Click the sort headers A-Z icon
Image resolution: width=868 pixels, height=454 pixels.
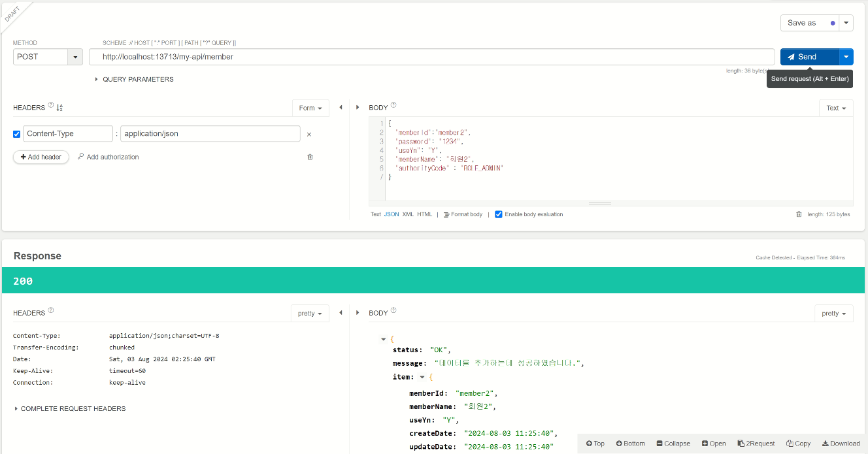(x=60, y=108)
